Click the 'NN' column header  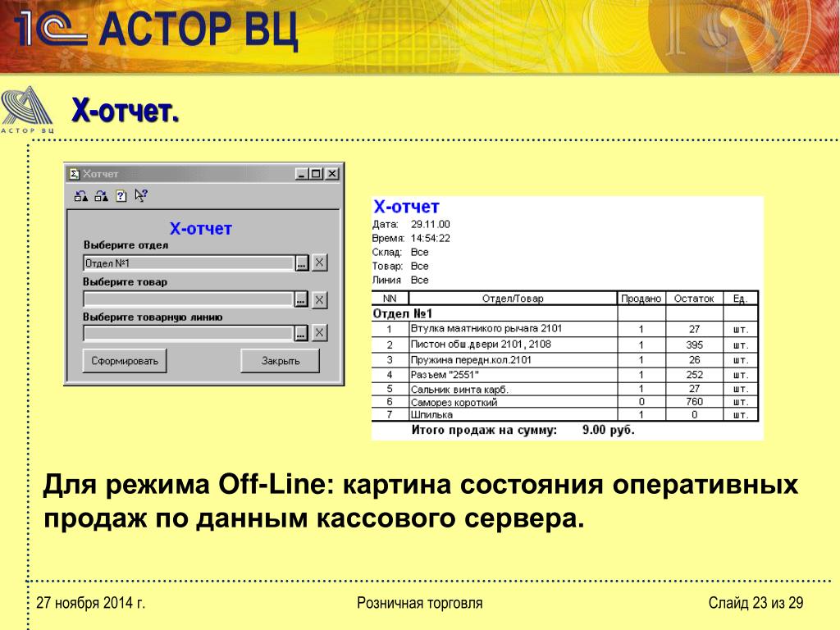390,299
